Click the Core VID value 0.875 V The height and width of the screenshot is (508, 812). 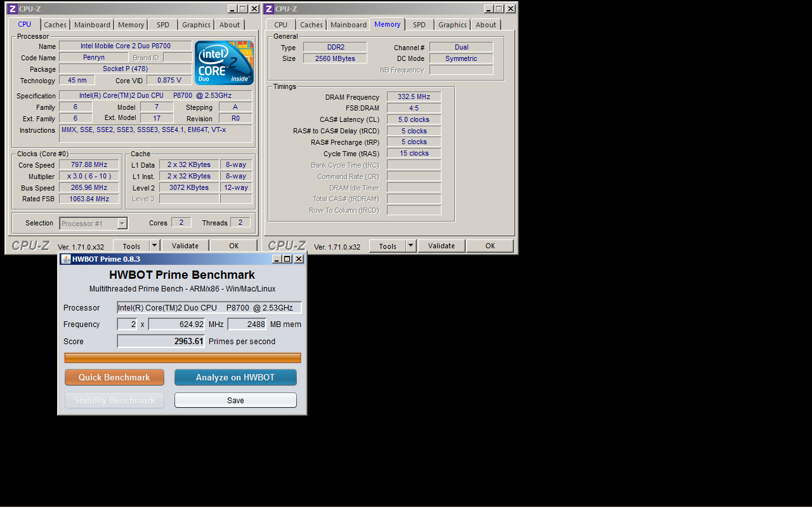click(169, 81)
